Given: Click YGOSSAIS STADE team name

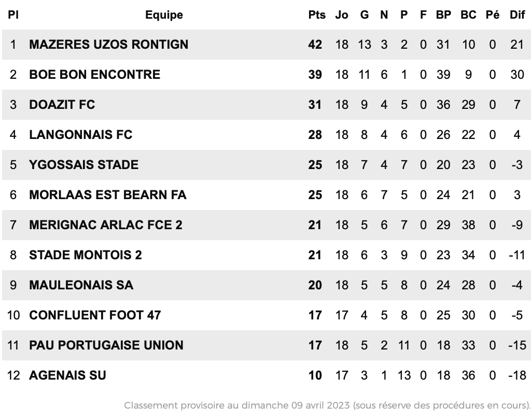Looking at the screenshot, I should click(84, 164).
